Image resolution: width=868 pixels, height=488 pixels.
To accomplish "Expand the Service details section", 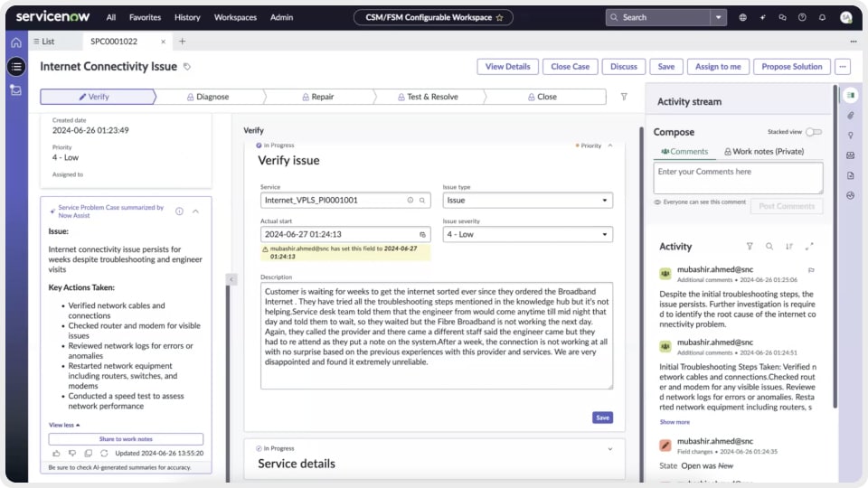I will (610, 449).
